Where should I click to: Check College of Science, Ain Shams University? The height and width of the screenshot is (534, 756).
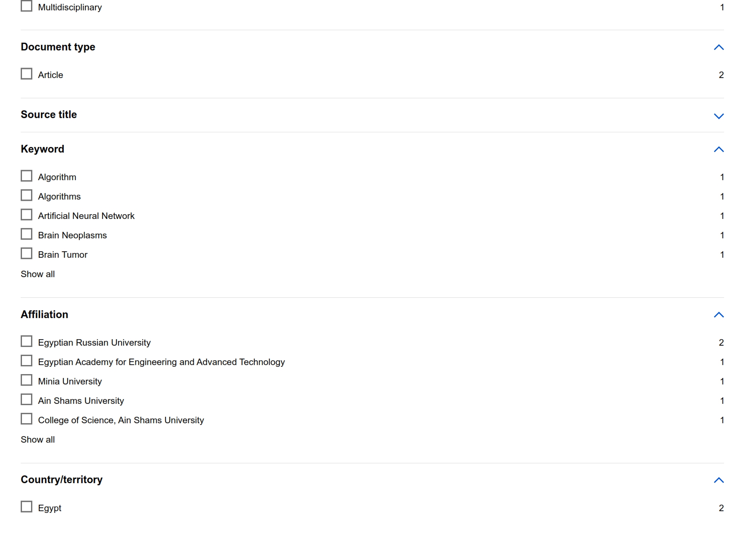pyautogui.click(x=27, y=419)
